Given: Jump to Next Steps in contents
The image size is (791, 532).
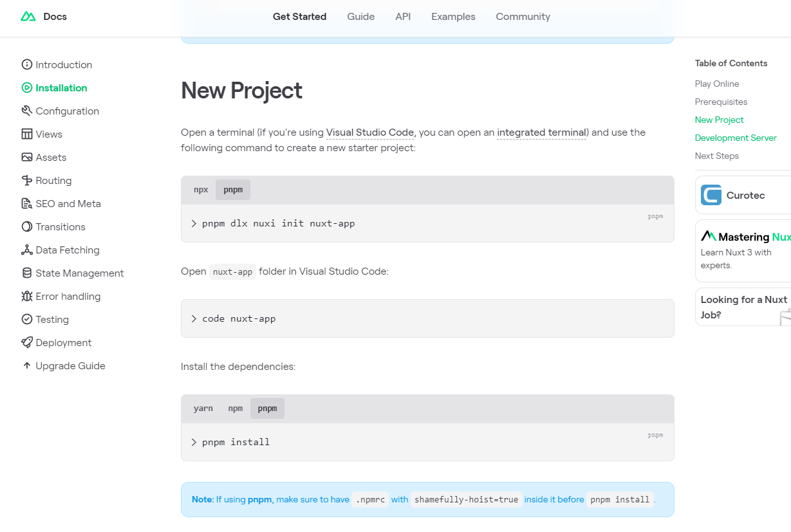Looking at the screenshot, I should (717, 156).
